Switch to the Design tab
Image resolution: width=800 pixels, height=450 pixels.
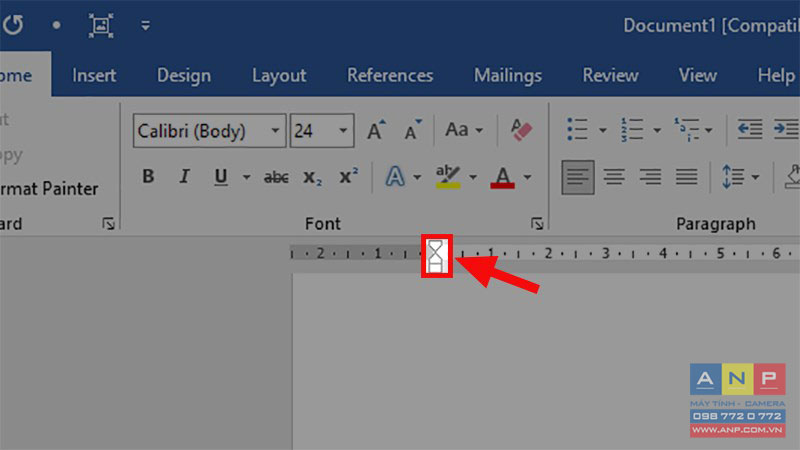(x=184, y=76)
